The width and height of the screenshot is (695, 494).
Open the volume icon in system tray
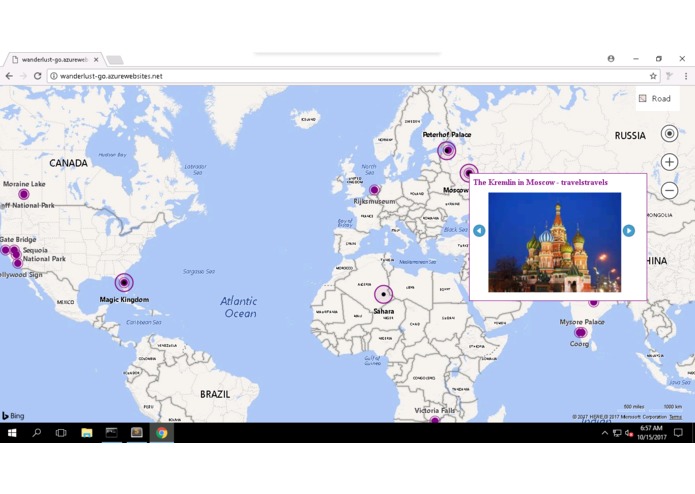629,433
